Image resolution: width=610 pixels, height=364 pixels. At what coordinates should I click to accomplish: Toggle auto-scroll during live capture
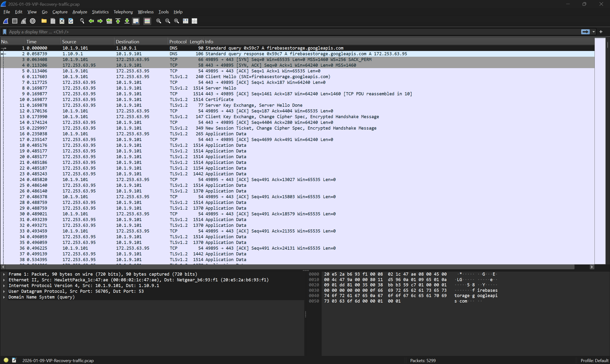pos(136,21)
